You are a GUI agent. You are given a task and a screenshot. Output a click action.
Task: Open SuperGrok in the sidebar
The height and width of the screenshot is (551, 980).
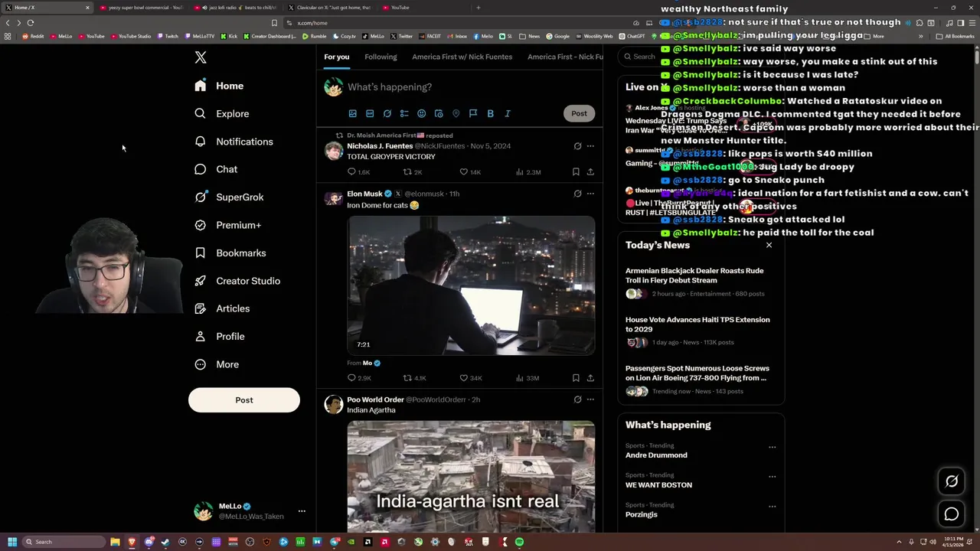[x=229, y=197]
